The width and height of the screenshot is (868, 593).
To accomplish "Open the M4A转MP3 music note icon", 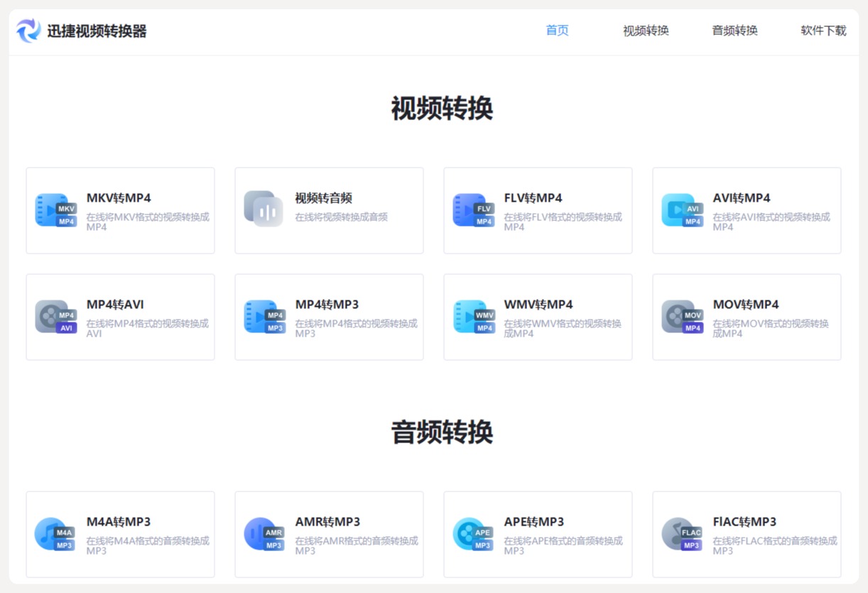I will [54, 534].
